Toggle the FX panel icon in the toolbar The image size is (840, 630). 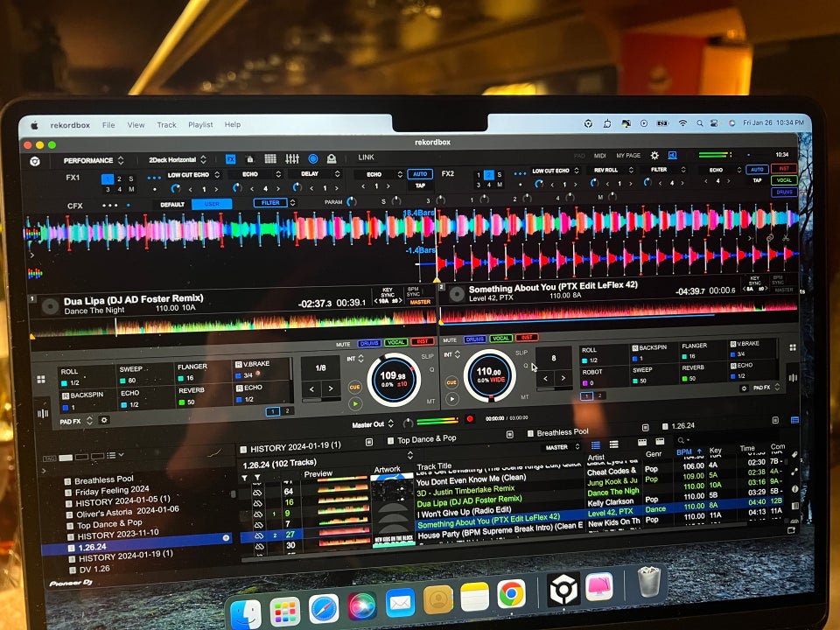[230, 159]
